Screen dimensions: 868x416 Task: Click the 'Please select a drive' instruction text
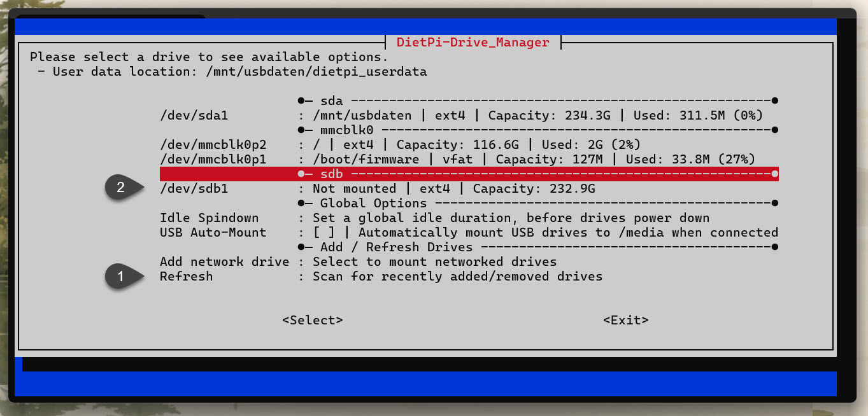click(x=209, y=57)
